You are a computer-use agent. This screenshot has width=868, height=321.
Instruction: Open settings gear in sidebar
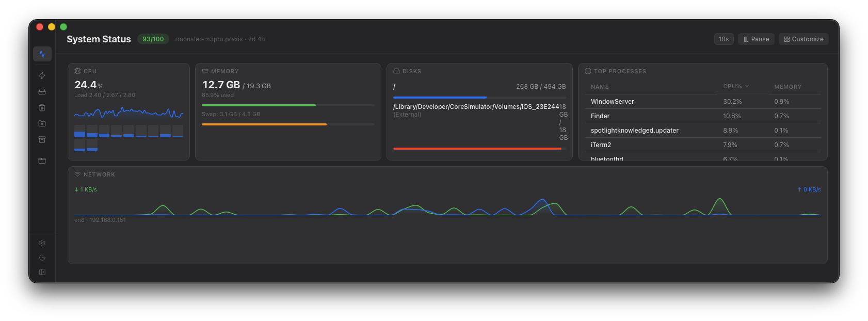(42, 243)
